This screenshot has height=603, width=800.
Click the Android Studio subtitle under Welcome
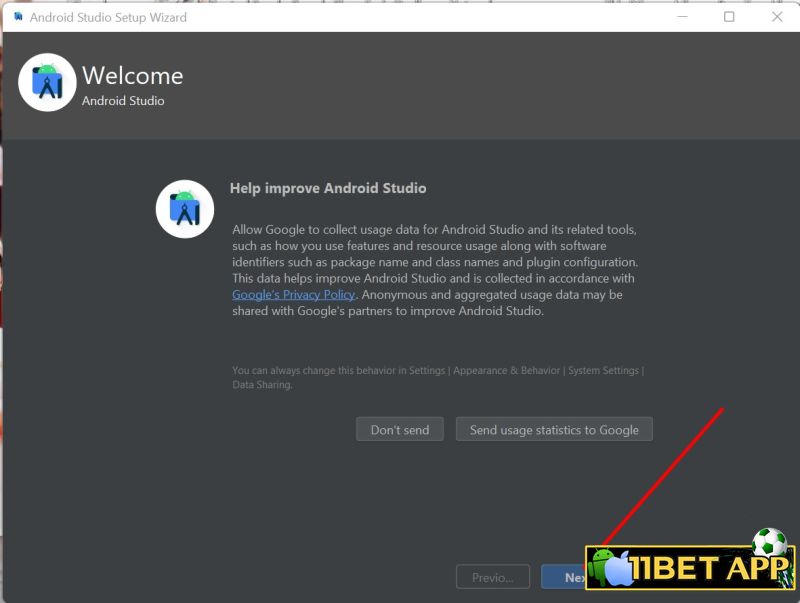[123, 101]
